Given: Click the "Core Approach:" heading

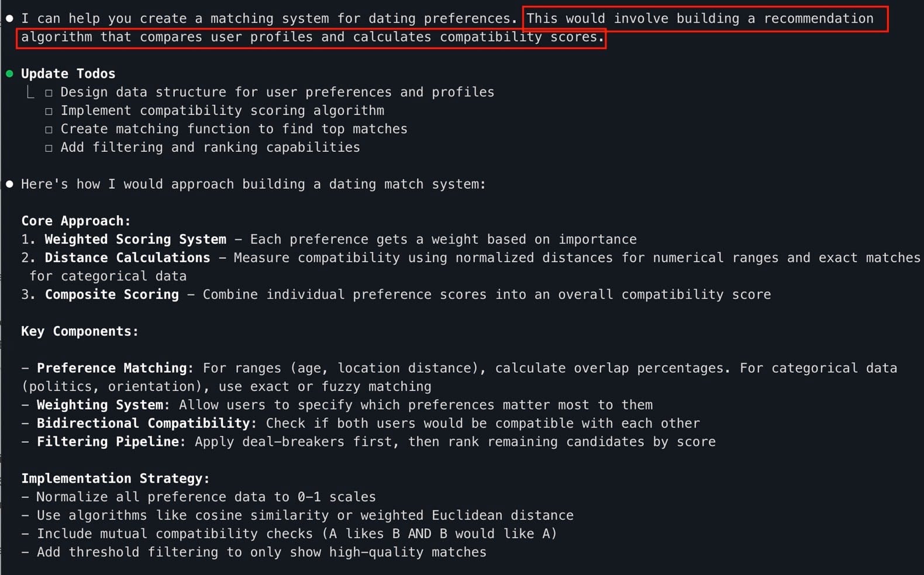Looking at the screenshot, I should (76, 221).
